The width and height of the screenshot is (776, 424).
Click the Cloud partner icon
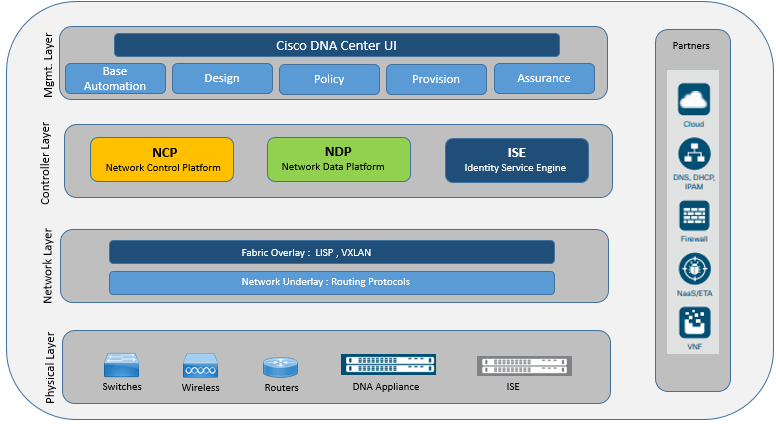(694, 99)
